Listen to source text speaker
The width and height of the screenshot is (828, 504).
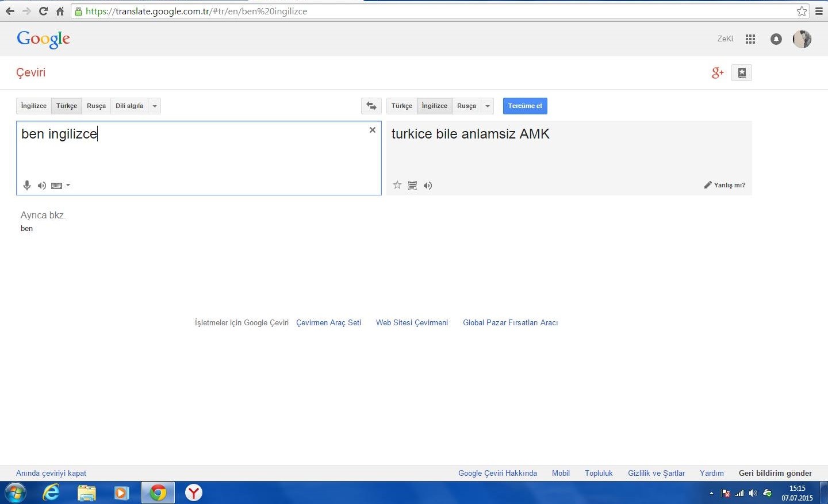click(x=42, y=185)
